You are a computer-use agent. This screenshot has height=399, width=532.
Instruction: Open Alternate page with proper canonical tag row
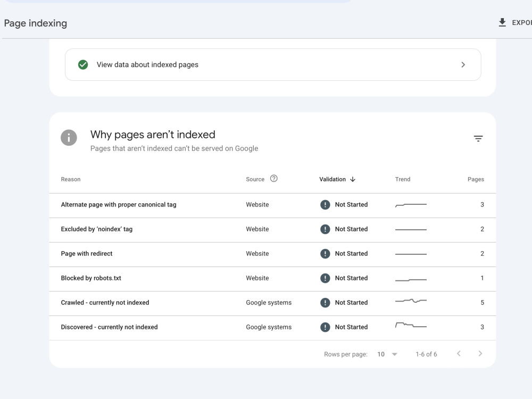point(272,205)
